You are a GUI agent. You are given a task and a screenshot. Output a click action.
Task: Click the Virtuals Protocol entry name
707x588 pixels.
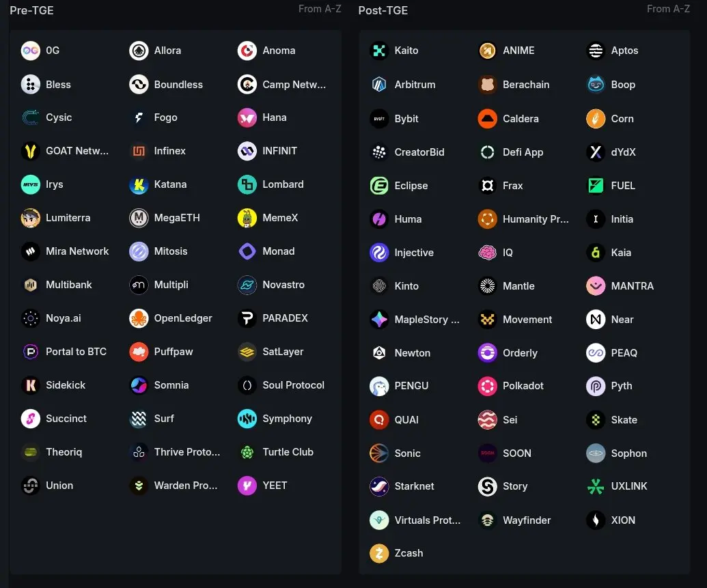428,520
